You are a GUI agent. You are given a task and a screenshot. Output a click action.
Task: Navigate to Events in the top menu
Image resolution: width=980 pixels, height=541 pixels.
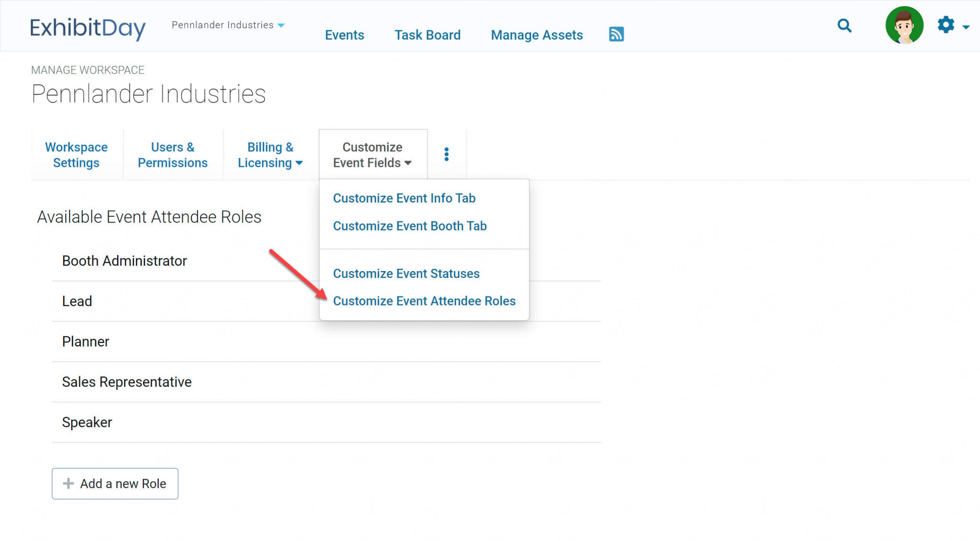pyautogui.click(x=344, y=34)
